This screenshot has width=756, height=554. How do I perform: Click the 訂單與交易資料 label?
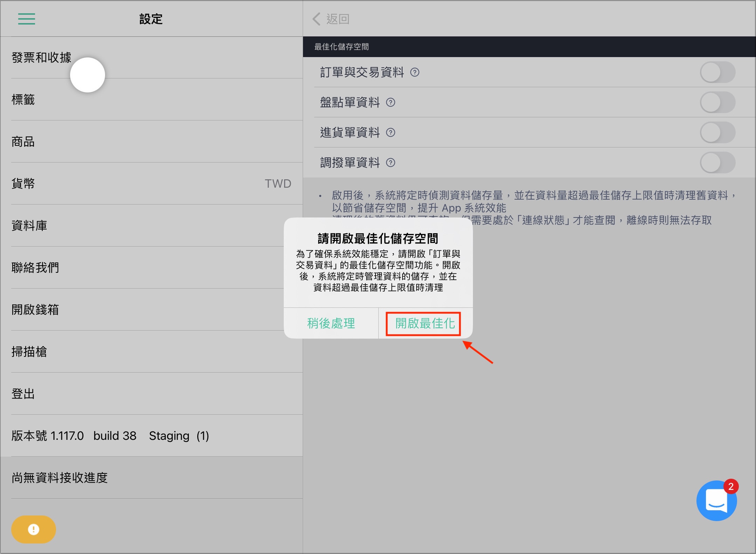point(362,72)
